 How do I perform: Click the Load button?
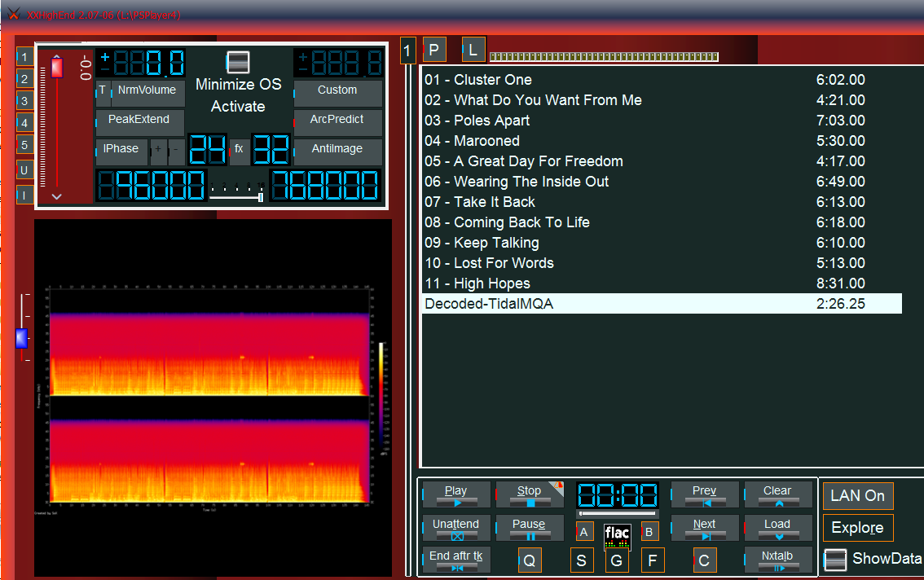[778, 528]
